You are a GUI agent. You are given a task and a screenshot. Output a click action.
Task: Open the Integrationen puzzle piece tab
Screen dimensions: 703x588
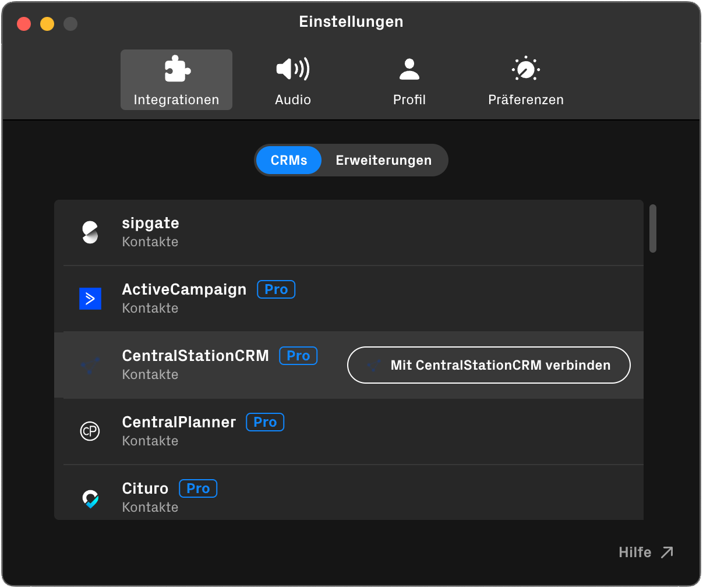coord(176,69)
